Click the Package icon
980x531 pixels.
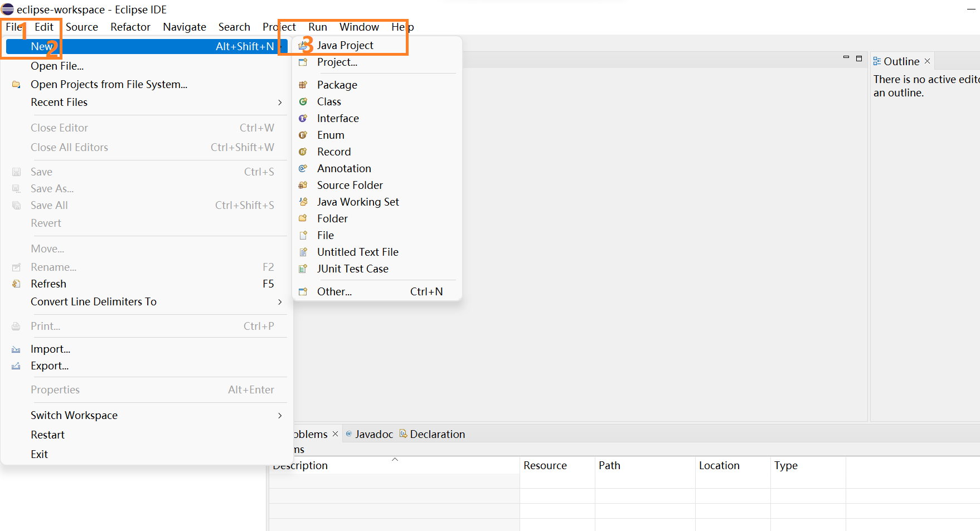pyautogui.click(x=303, y=85)
